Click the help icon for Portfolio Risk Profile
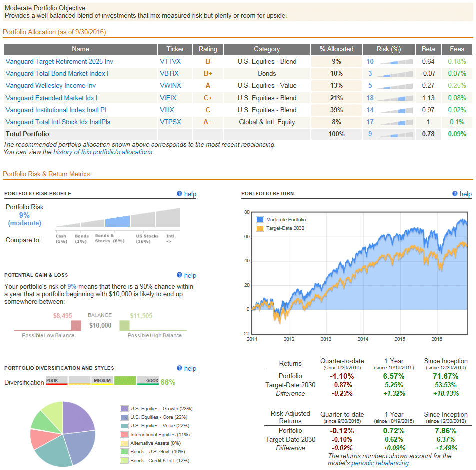The width and height of the screenshot is (476, 470). 179,194
